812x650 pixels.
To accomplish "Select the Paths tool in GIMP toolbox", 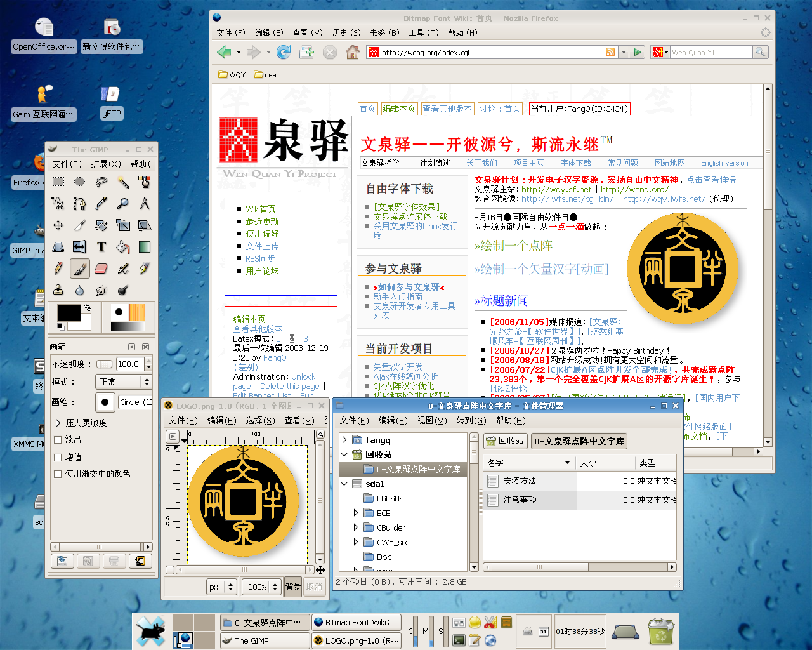I will tap(80, 204).
